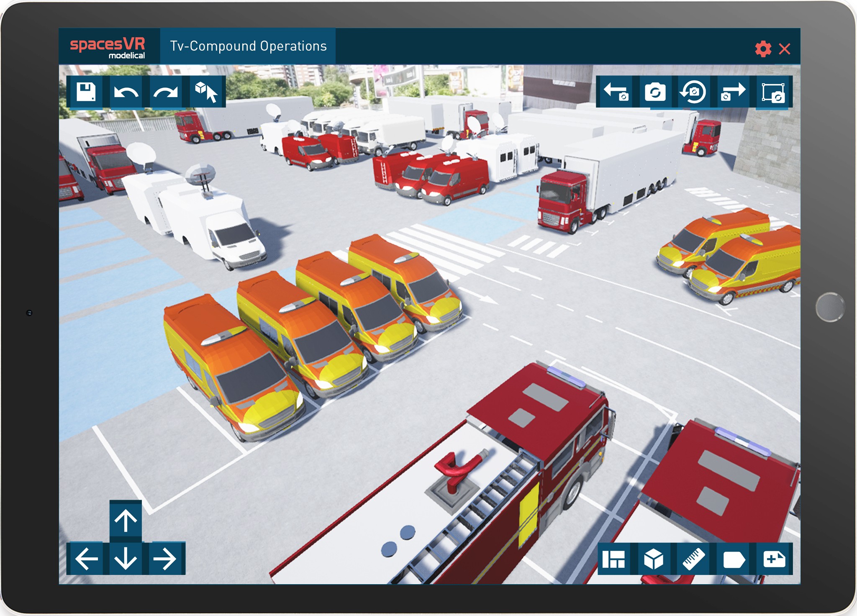Screen dimensions: 857x616
Task: Move camera left with left arrow
Action: tap(86, 558)
